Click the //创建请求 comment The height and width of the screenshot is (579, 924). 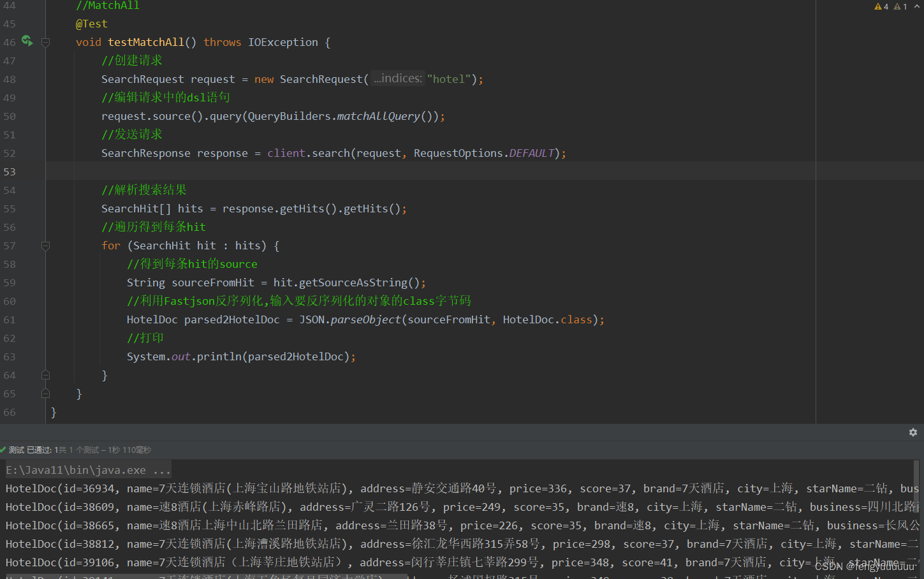tap(132, 61)
